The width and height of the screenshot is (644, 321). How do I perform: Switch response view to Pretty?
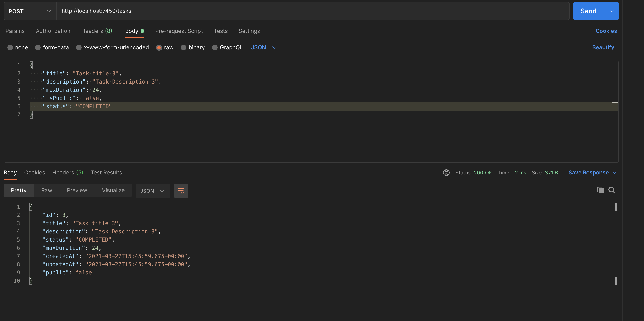click(x=19, y=190)
